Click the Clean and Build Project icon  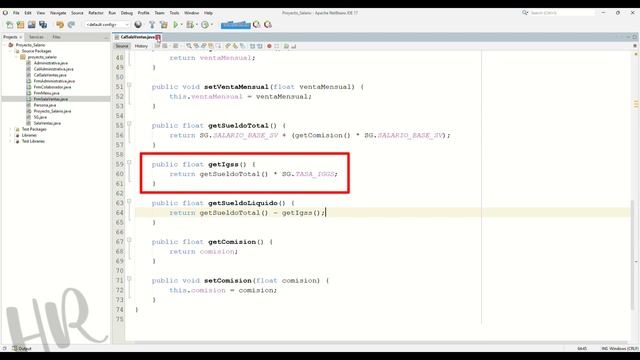pos(164,24)
